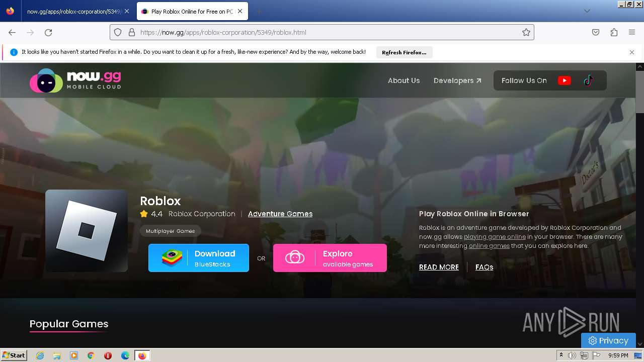Open the Developers link
644x362 pixels.
457,80
